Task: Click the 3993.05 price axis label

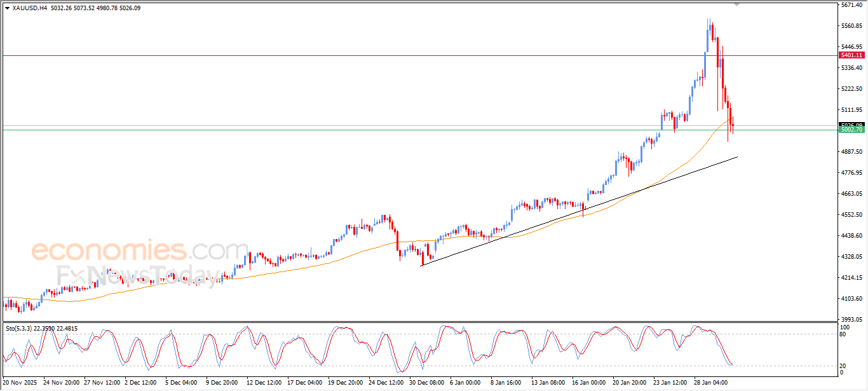Action: pos(851,320)
